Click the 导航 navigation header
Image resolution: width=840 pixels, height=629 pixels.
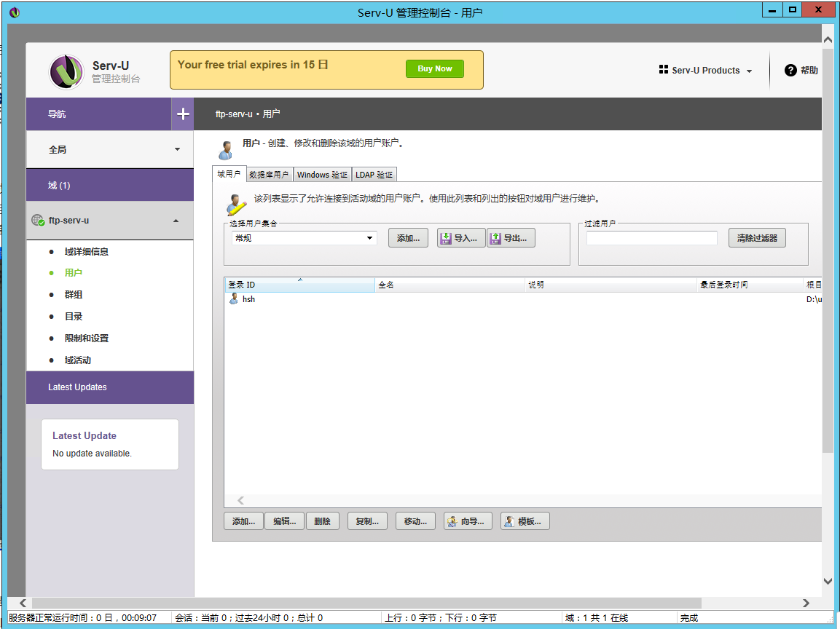(x=98, y=114)
